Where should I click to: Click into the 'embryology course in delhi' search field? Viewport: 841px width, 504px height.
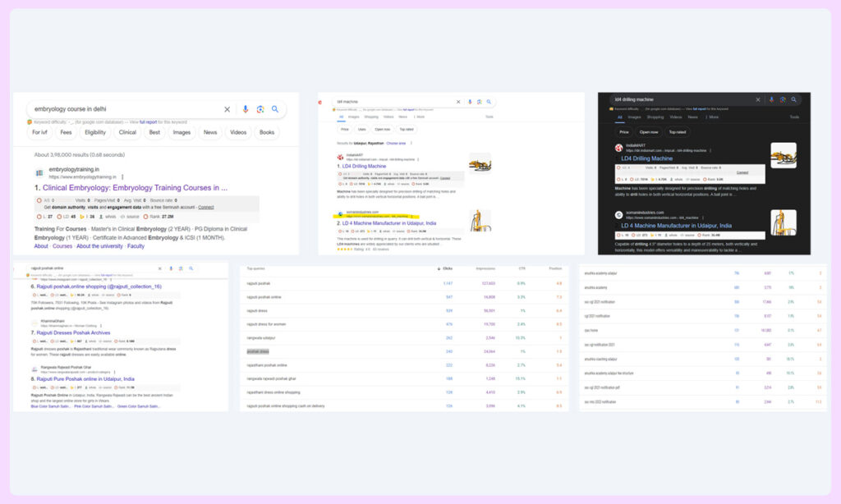click(126, 109)
